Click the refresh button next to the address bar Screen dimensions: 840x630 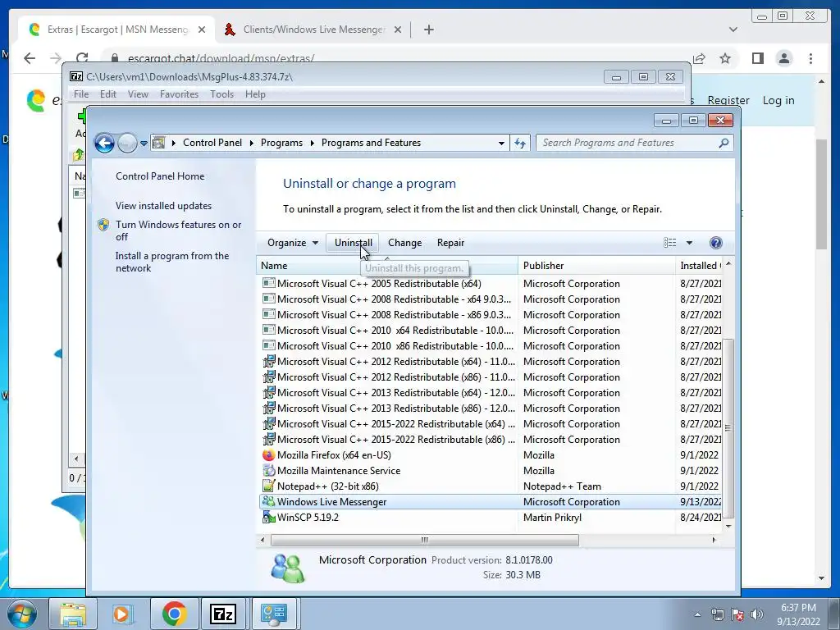click(x=520, y=143)
